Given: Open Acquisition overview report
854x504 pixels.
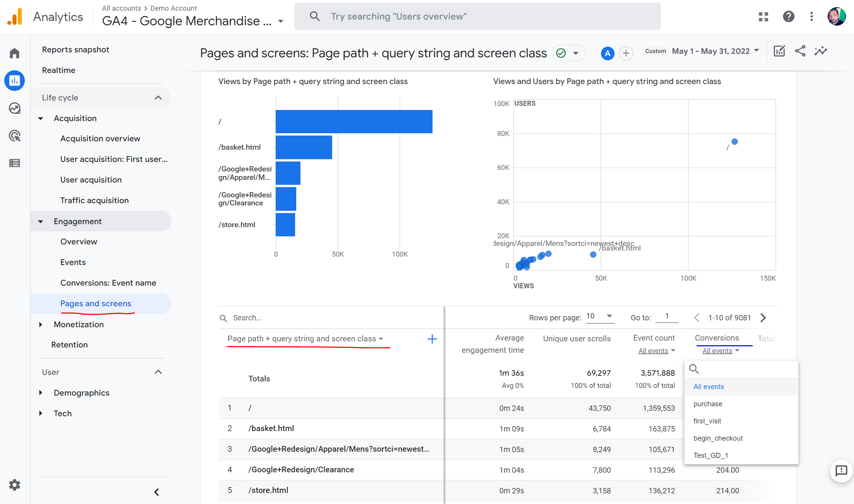Looking at the screenshot, I should click(100, 139).
